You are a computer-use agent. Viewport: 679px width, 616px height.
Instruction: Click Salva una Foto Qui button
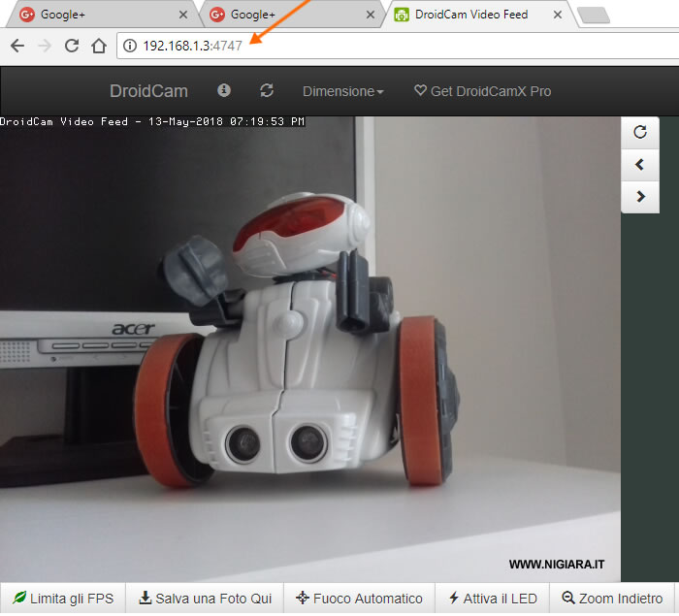206,599
